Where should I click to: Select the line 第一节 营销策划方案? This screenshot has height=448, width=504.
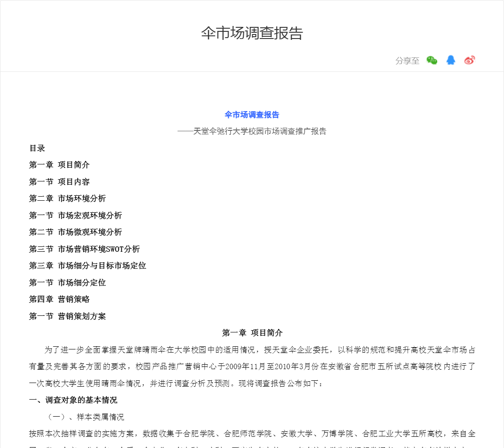point(68,317)
